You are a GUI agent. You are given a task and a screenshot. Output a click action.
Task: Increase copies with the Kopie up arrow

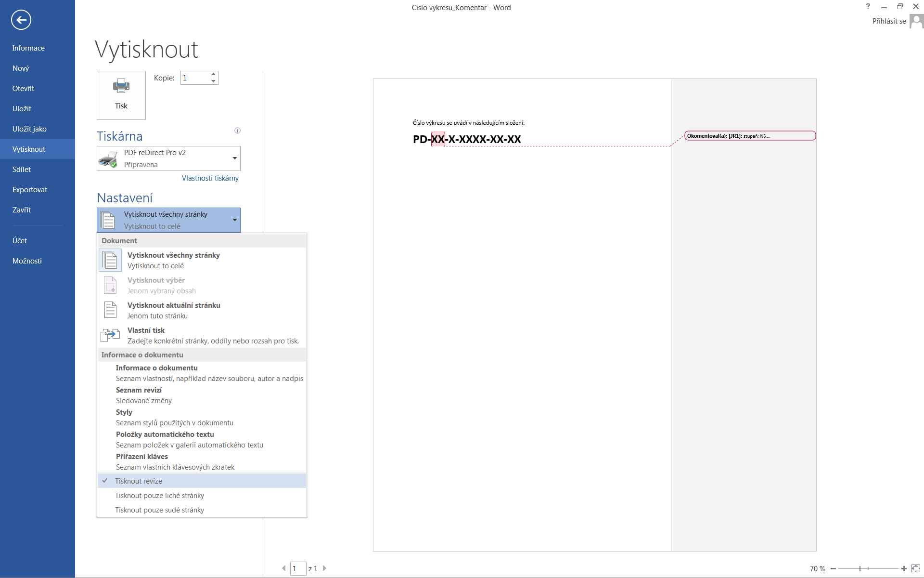point(213,75)
